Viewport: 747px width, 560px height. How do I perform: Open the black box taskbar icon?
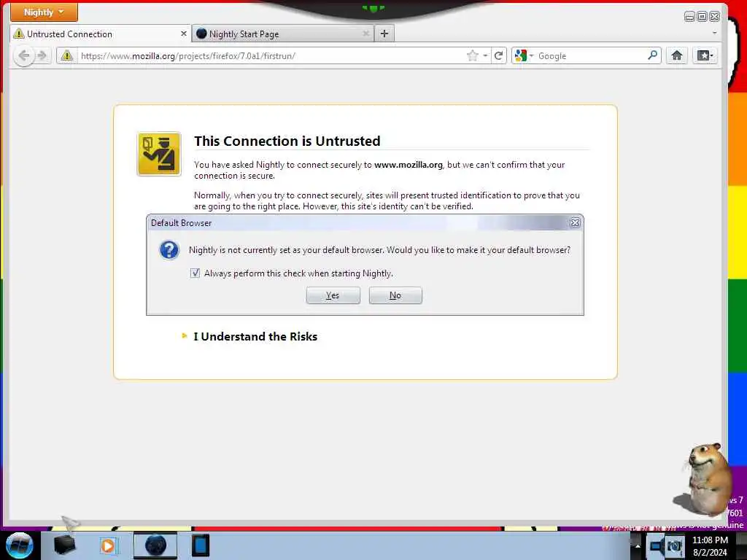click(65, 545)
